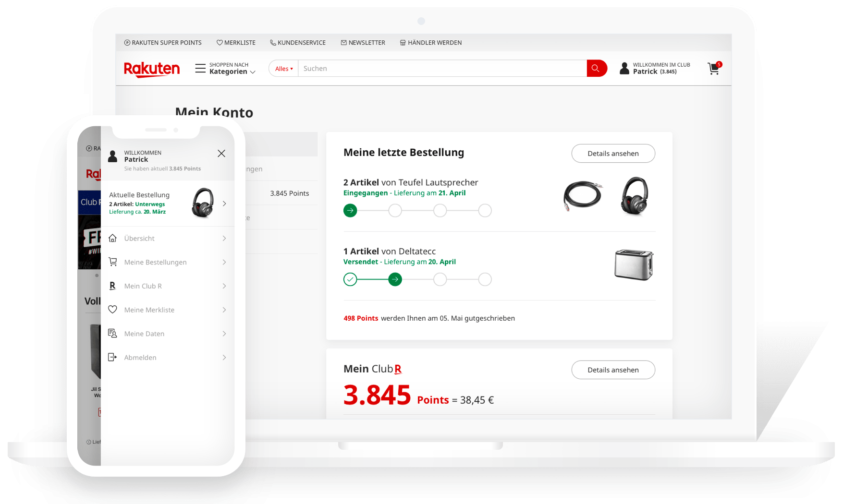Open Merkliste in the top bar
Screen dimensions: 843x504
pos(236,43)
